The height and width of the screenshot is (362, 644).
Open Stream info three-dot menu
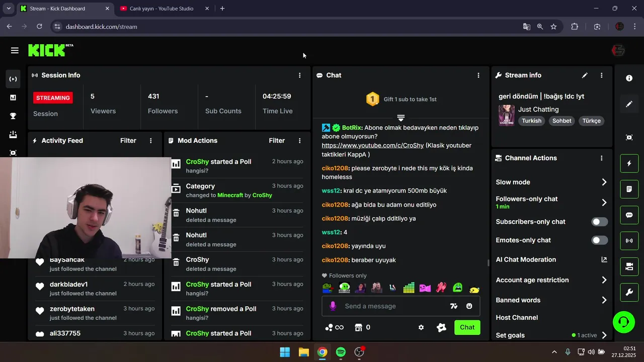602,75
